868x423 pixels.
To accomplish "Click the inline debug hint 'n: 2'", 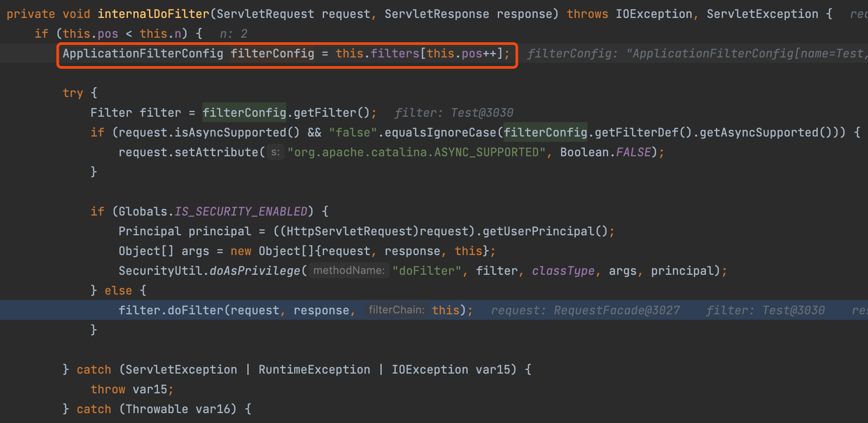I will tap(233, 34).
